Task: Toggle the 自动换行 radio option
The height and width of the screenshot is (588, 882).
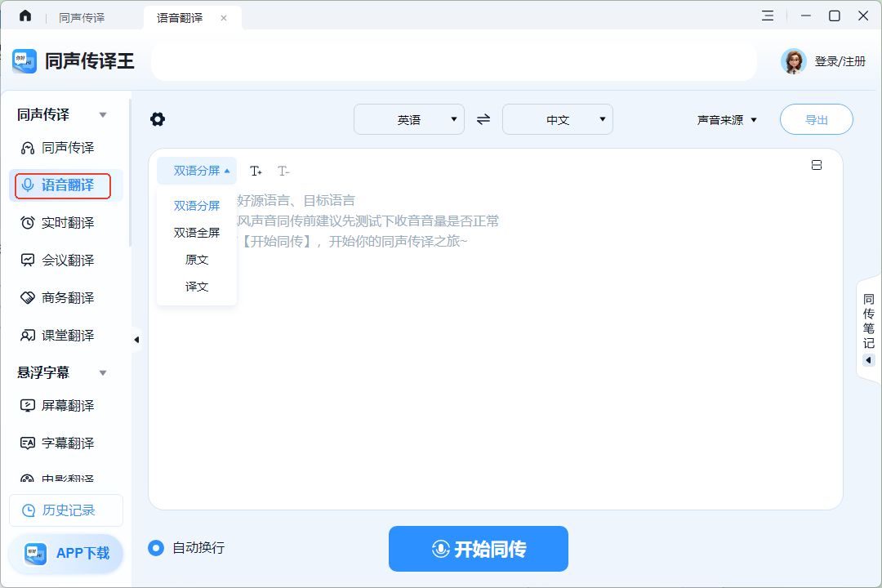Action: 156,547
